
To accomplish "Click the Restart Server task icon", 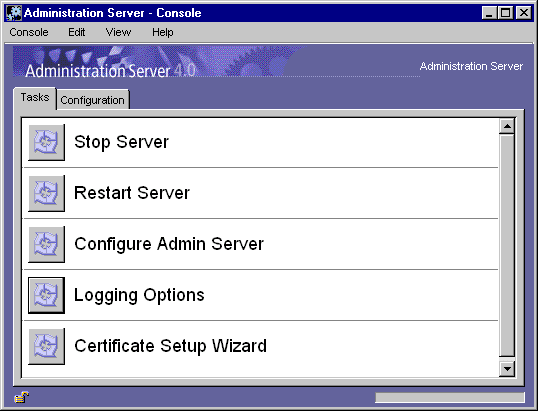I will (46, 193).
